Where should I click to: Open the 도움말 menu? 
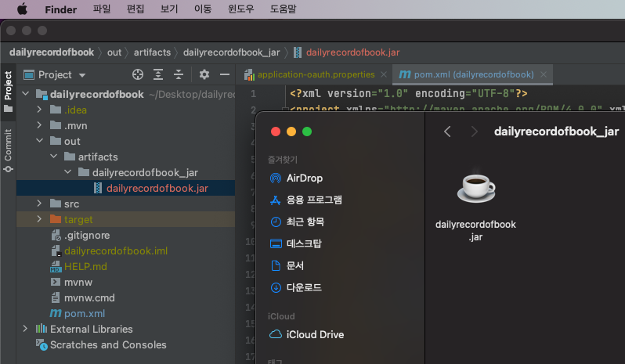click(x=283, y=9)
